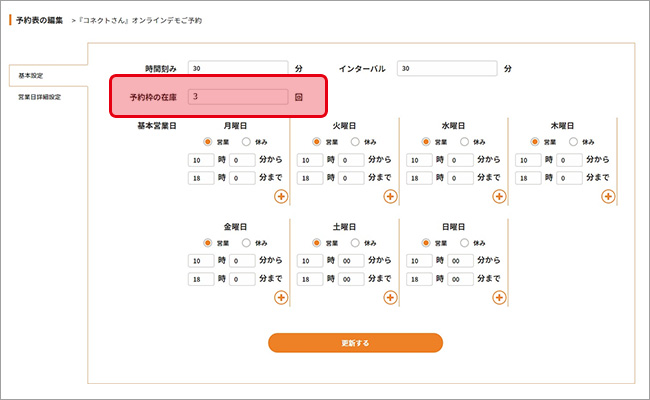Switch to 営業日詳細設定 tab
The height and width of the screenshot is (400, 650).
[x=40, y=97]
